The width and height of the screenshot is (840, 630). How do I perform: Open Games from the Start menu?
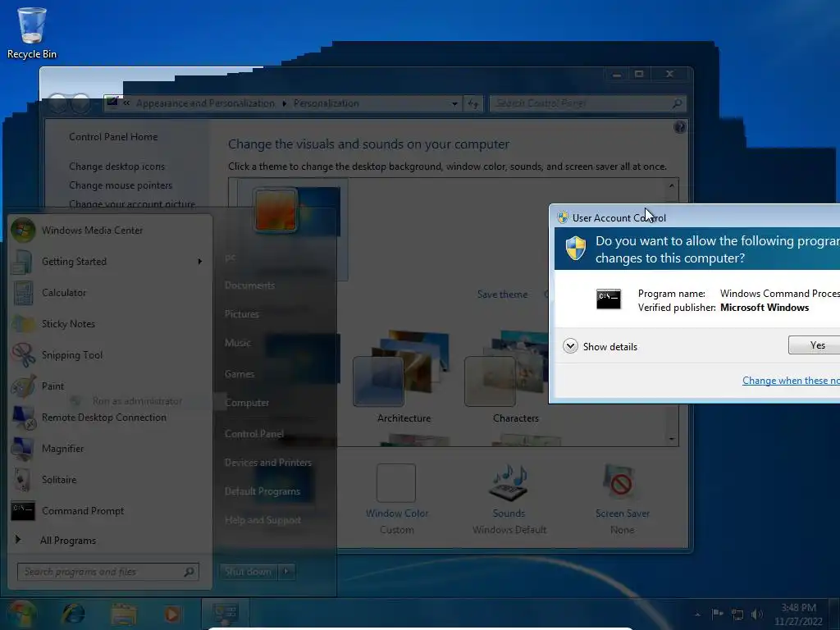coord(240,374)
